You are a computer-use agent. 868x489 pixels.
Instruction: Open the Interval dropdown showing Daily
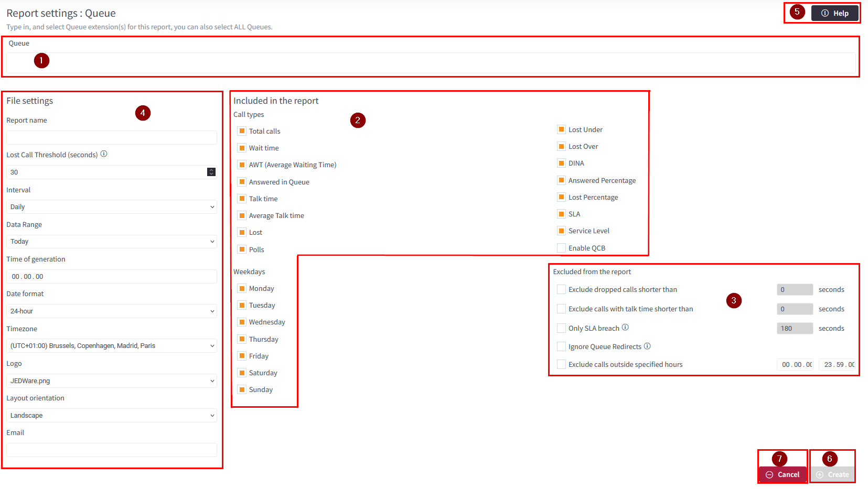112,207
